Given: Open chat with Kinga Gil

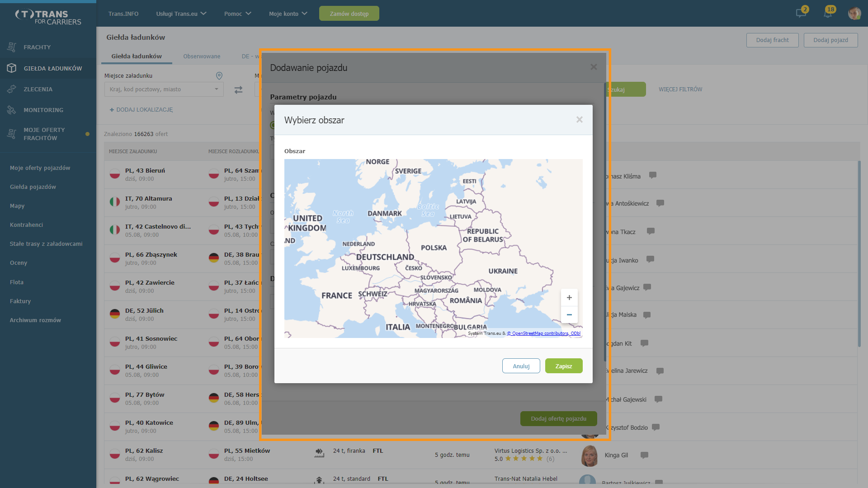Looking at the screenshot, I should (644, 455).
